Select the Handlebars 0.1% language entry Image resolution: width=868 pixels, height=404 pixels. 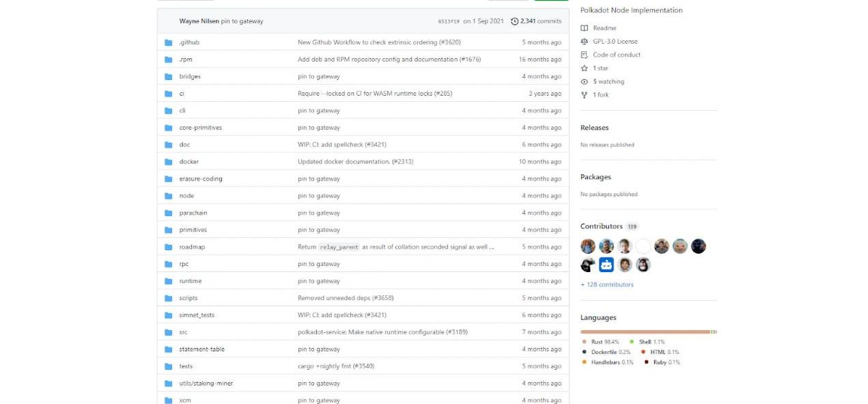[608, 362]
